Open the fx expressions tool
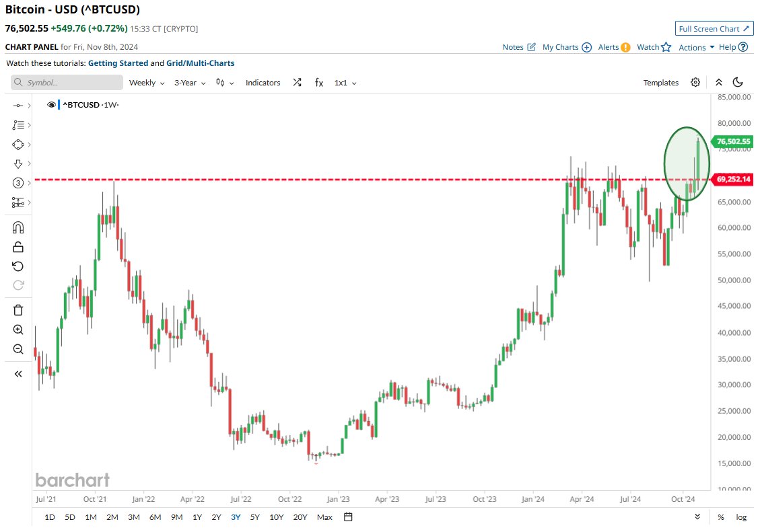The image size is (760, 532). click(x=318, y=82)
